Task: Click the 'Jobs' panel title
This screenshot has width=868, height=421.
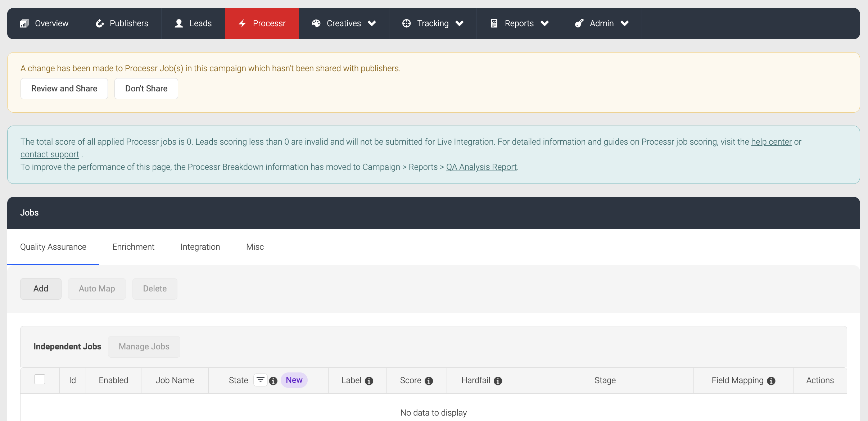Action: pyautogui.click(x=29, y=213)
